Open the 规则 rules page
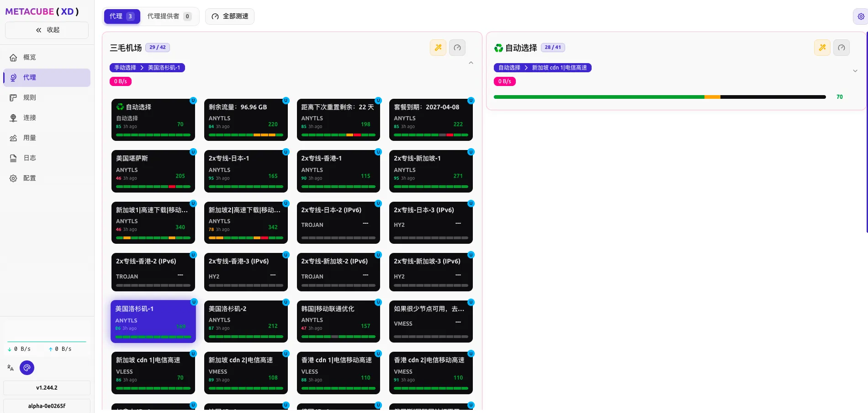Image resolution: width=868 pixels, height=413 pixels. click(x=29, y=97)
